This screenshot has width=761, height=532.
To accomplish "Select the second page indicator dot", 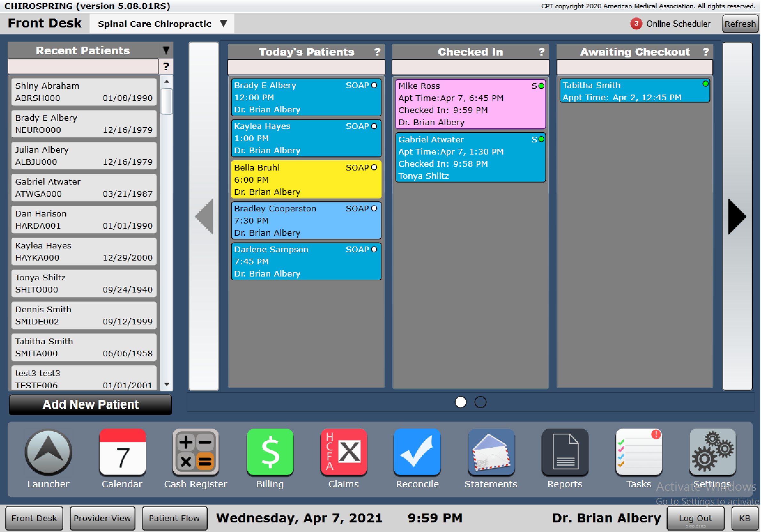I will [480, 402].
